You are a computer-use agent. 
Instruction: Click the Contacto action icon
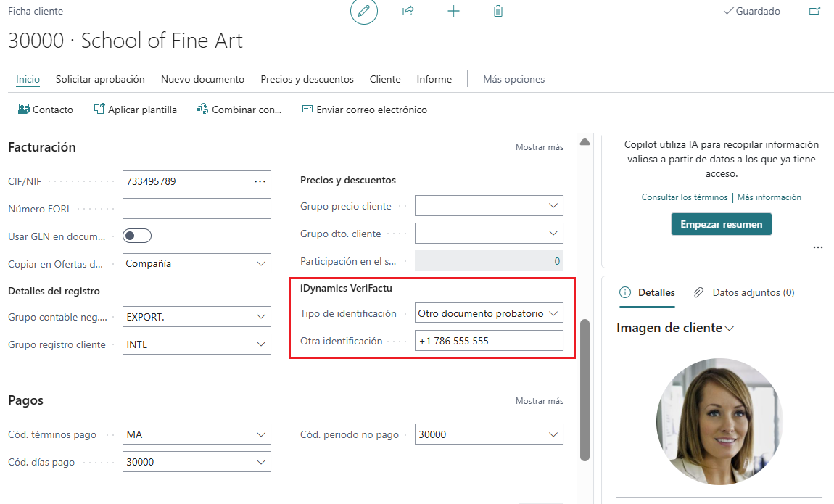point(24,110)
